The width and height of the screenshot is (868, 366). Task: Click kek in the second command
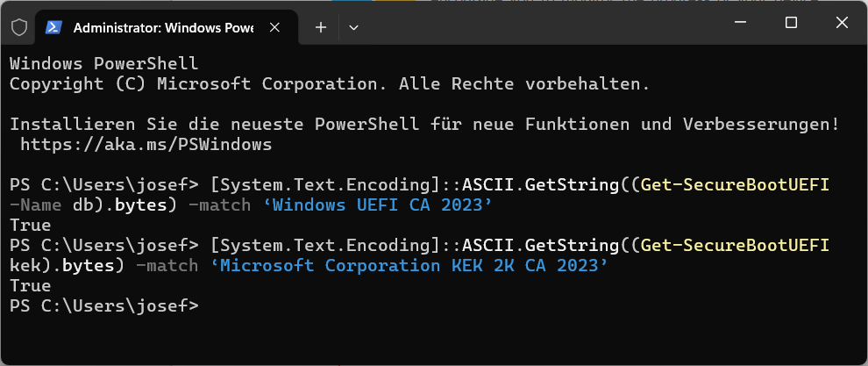click(x=25, y=265)
